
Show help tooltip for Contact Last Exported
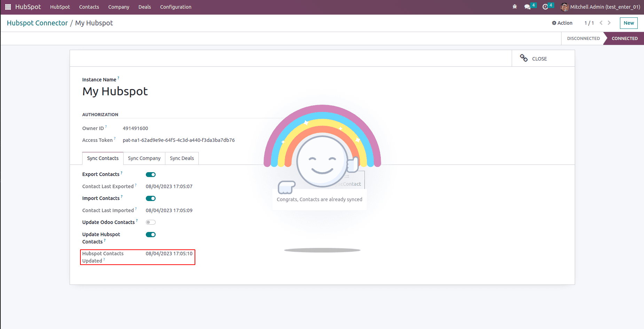136,185
